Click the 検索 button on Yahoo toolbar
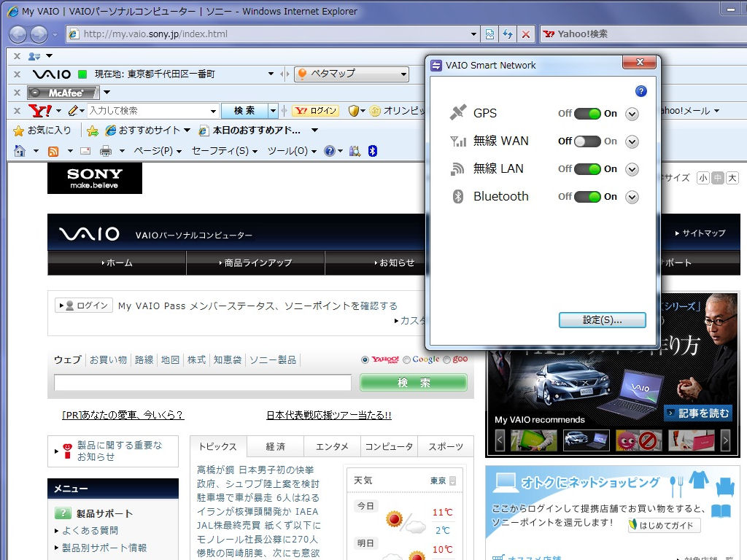 [244, 111]
